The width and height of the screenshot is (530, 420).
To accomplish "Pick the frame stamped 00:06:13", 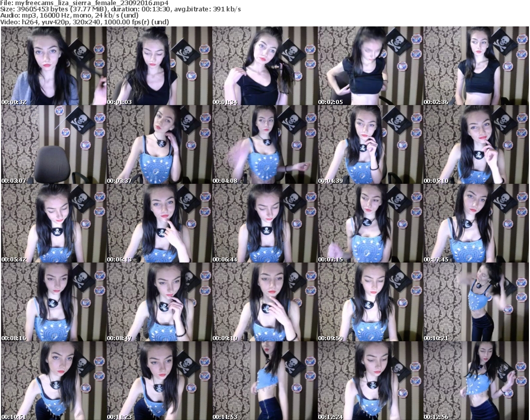I will tap(159, 224).
